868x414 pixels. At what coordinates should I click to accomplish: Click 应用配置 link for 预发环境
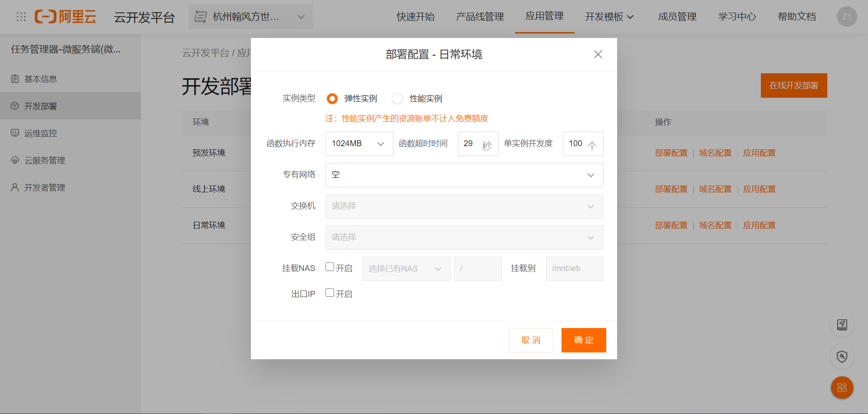[759, 153]
